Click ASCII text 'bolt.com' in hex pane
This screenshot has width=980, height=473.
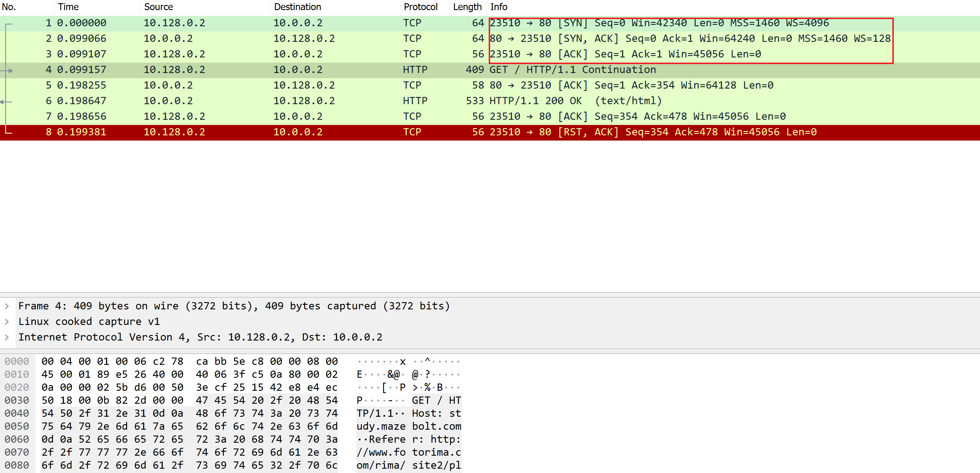(436, 426)
